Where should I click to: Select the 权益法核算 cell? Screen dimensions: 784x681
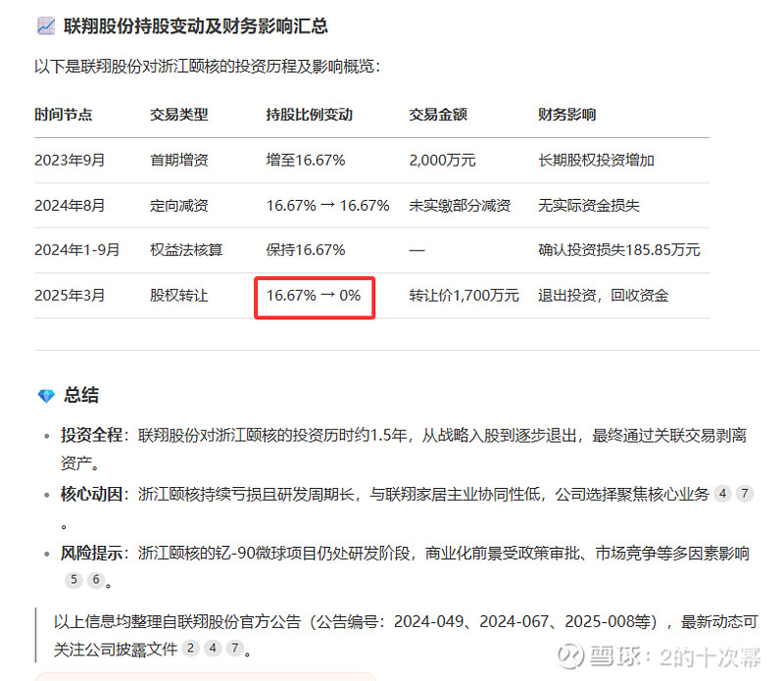[x=186, y=250]
